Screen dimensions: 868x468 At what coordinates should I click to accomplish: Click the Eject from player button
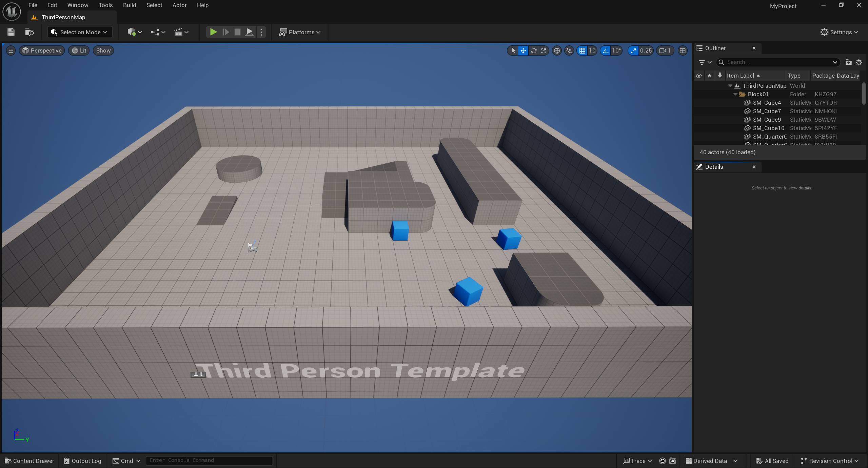(249, 32)
